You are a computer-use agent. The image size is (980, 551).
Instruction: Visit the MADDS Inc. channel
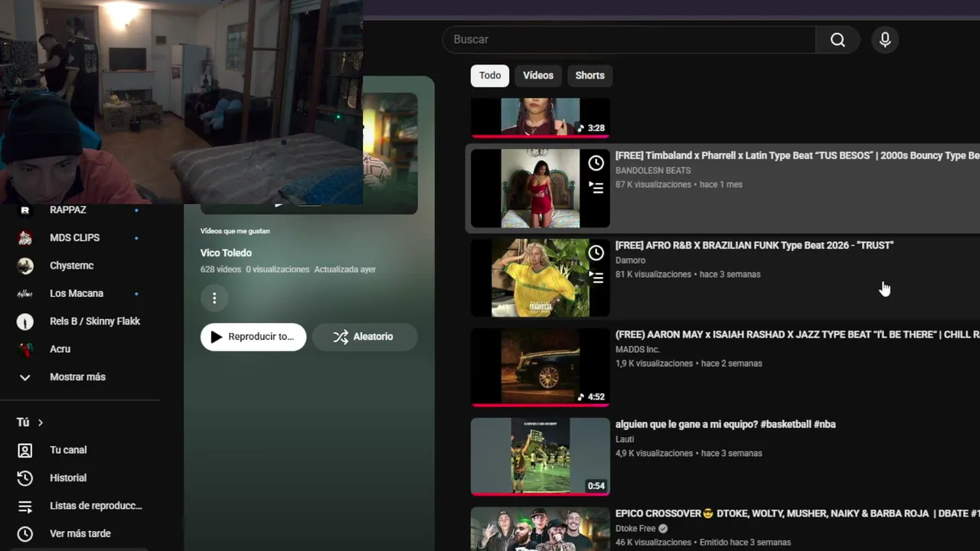point(638,350)
